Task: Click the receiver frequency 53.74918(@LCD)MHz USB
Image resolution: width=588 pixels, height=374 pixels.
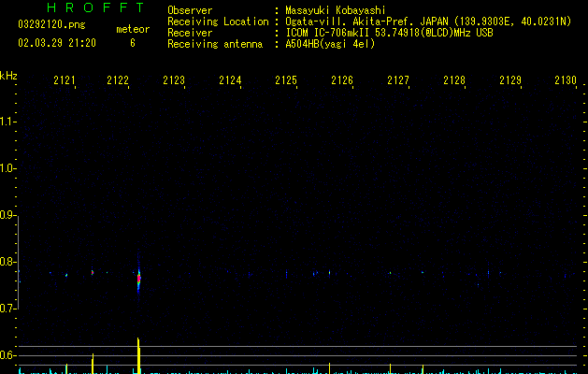Action: click(434, 33)
